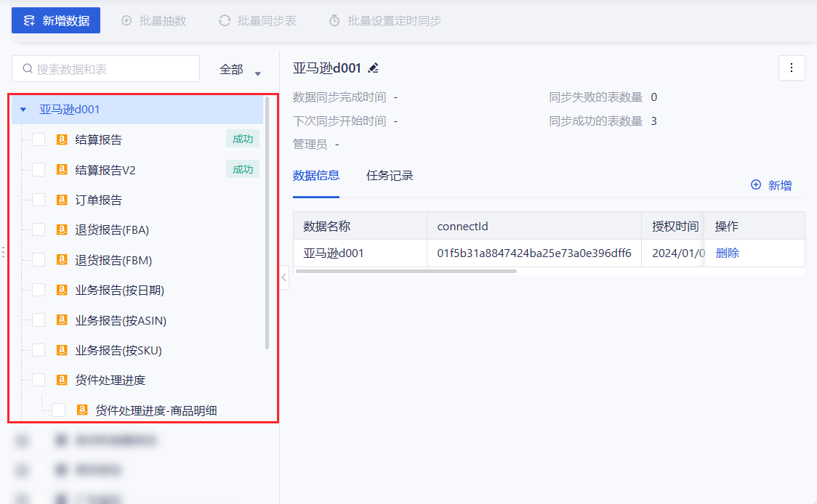Check the 结算报告 checkbox
This screenshot has height=504, width=817.
(x=39, y=139)
